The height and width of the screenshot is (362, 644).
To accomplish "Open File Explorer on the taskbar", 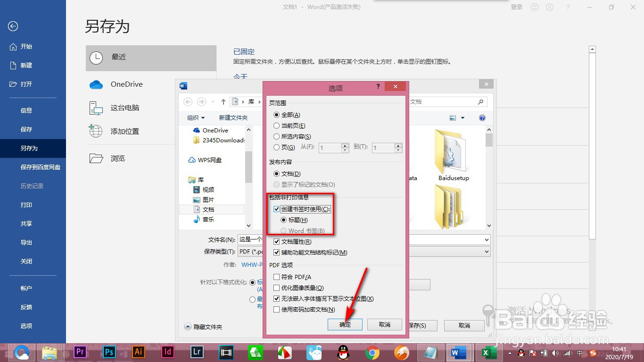I will click(x=50, y=353).
